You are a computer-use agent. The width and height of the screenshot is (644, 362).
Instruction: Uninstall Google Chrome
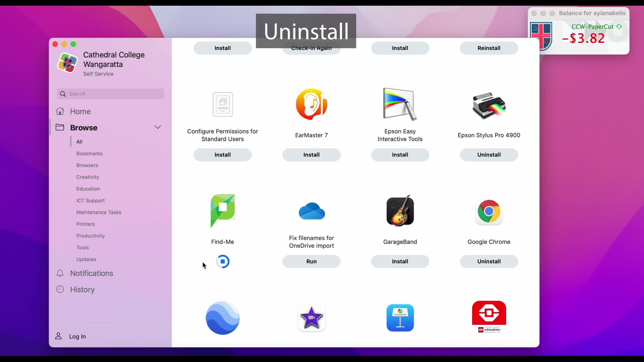pos(489,261)
